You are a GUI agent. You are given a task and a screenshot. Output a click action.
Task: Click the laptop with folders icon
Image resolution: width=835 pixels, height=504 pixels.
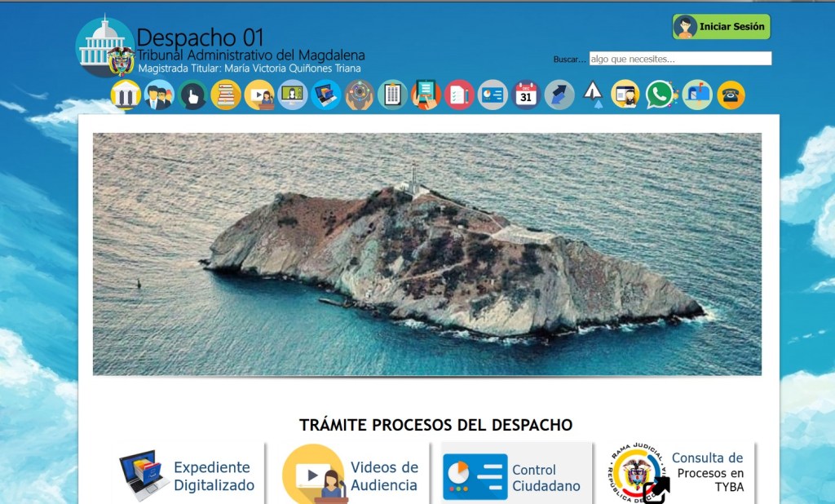click(326, 95)
